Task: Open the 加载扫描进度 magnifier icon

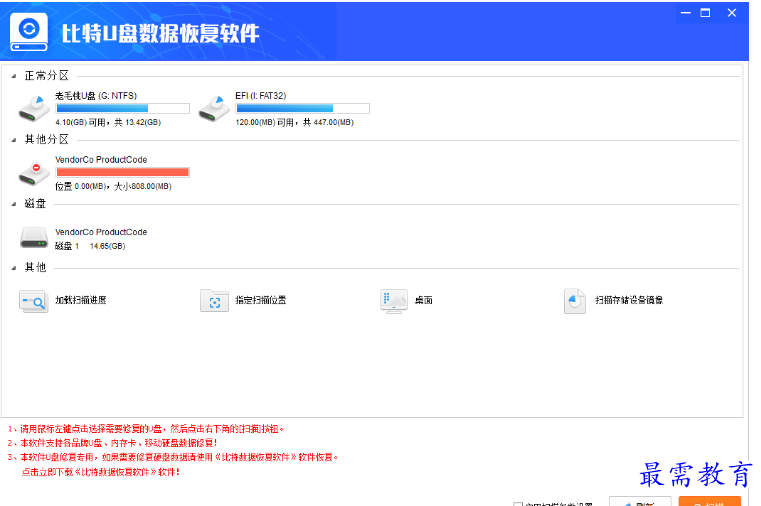Action: pyautogui.click(x=33, y=301)
